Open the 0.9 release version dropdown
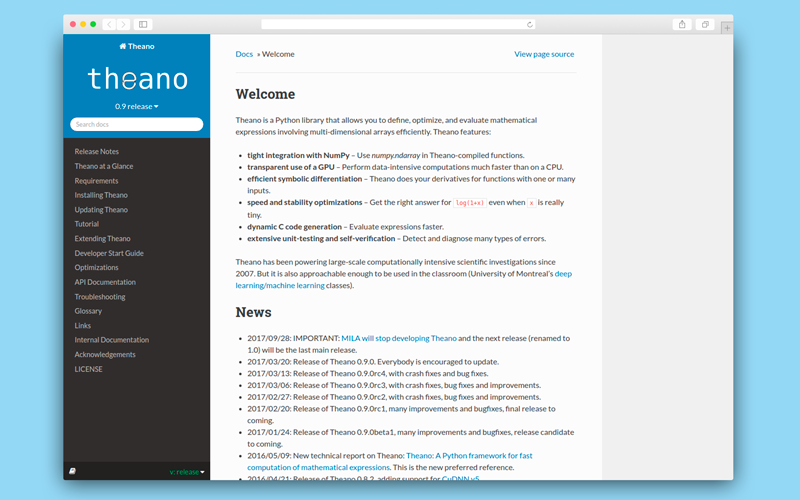The image size is (800, 500). (136, 106)
